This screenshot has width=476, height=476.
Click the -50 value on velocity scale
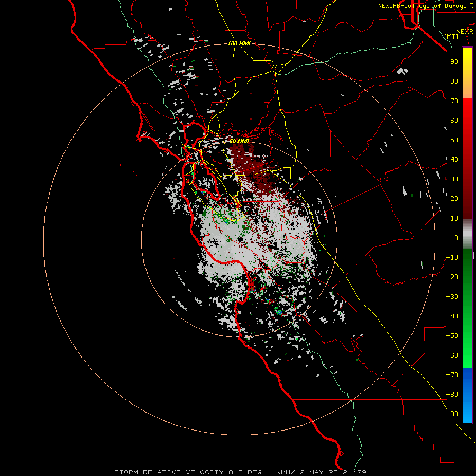(452, 336)
